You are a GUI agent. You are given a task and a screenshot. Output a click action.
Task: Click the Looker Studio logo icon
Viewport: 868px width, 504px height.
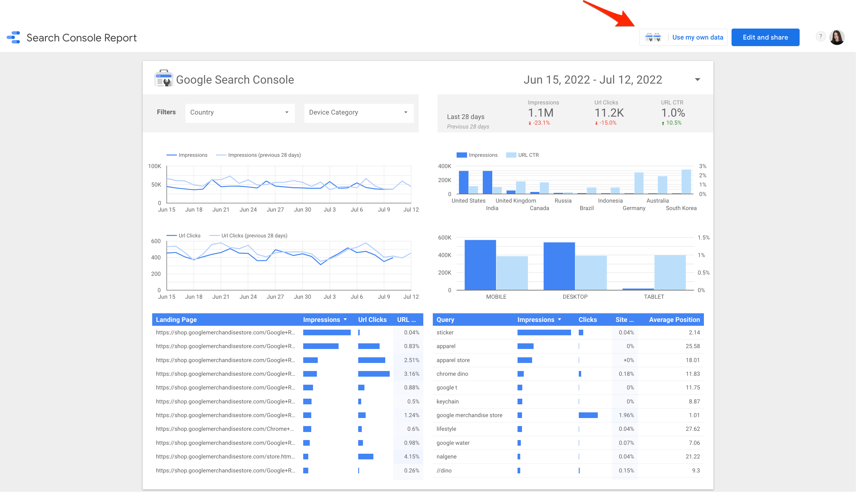coord(13,37)
